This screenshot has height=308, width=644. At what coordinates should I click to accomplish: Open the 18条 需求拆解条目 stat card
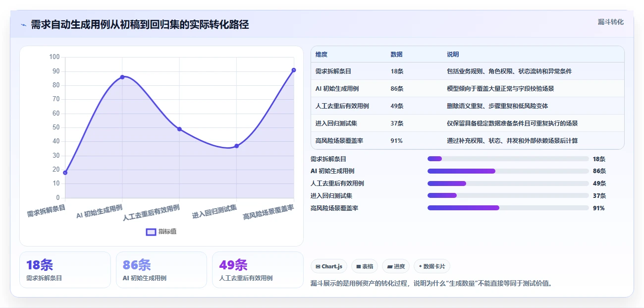[x=65, y=270]
